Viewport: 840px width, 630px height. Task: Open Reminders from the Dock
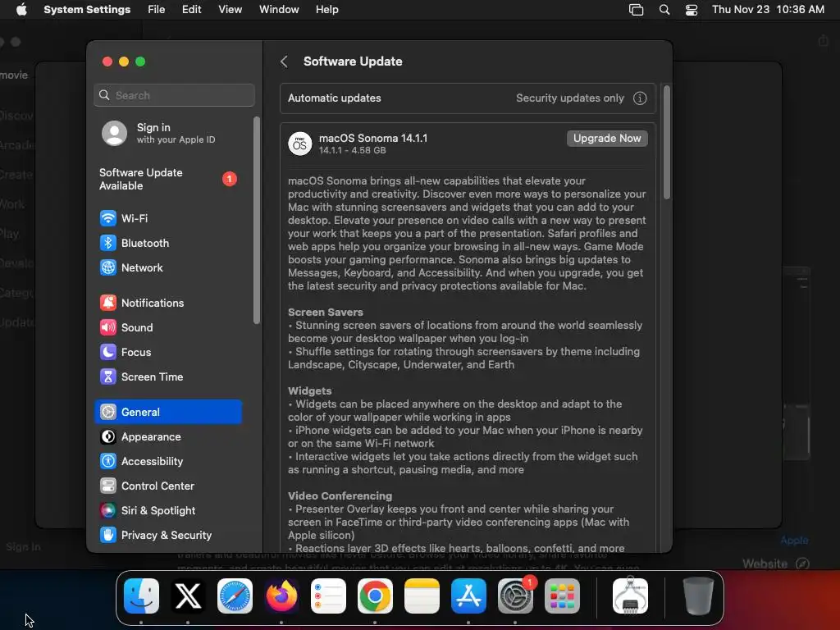328,596
